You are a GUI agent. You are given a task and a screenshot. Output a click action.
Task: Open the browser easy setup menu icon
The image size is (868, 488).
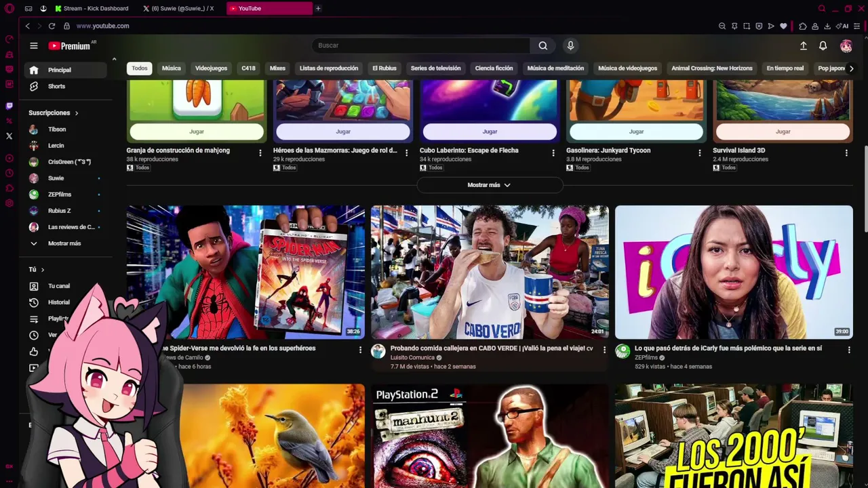(857, 26)
